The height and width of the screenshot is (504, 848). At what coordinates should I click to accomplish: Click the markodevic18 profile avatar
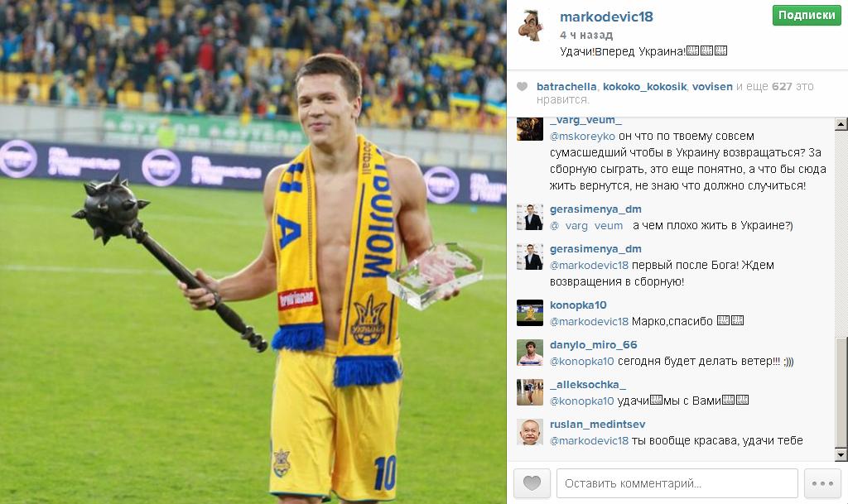(531, 26)
